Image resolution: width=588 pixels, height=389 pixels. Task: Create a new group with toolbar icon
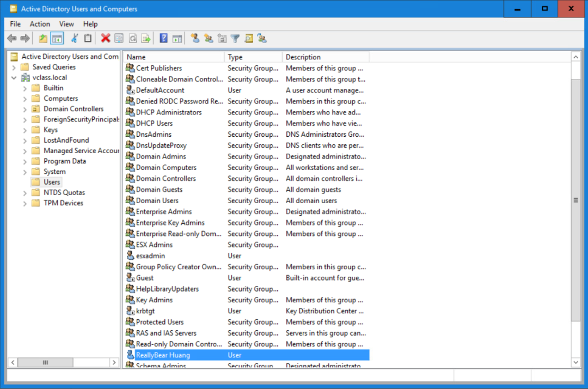(209, 38)
